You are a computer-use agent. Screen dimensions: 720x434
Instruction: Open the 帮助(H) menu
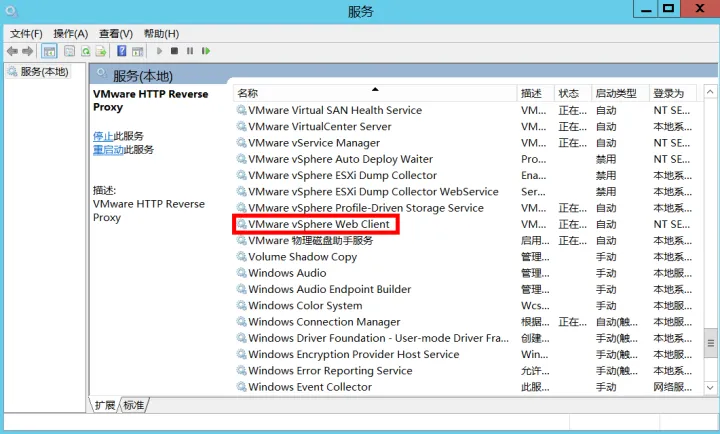pos(161,34)
